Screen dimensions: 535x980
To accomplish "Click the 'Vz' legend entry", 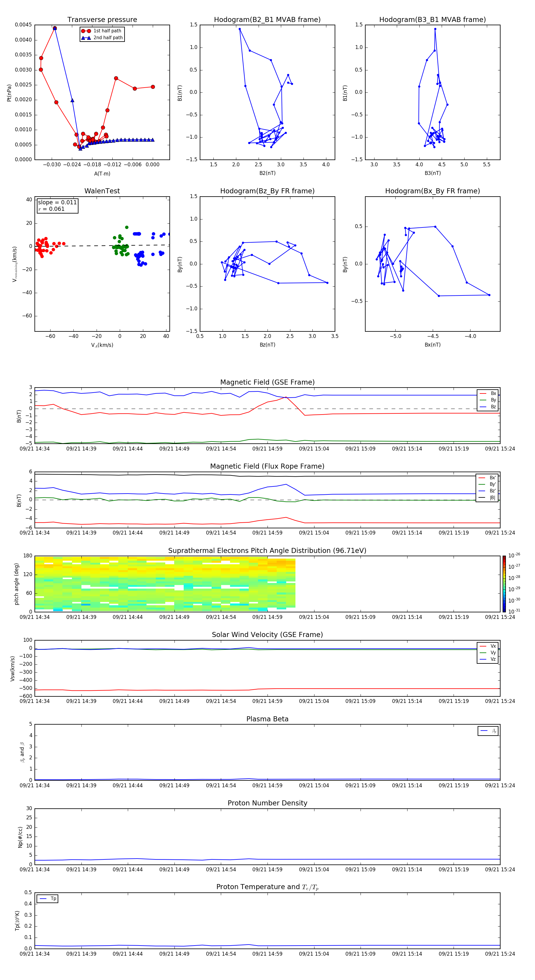I will pos(488,659).
